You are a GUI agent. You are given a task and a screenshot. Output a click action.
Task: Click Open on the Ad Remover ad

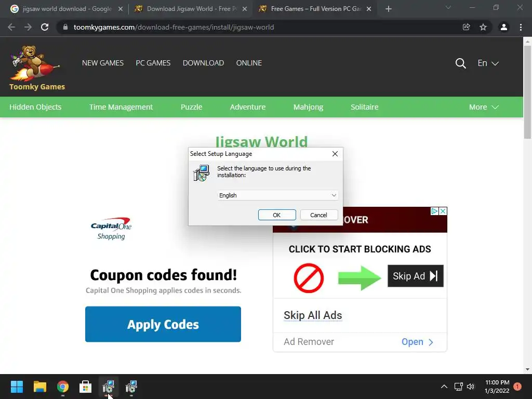[417, 342]
